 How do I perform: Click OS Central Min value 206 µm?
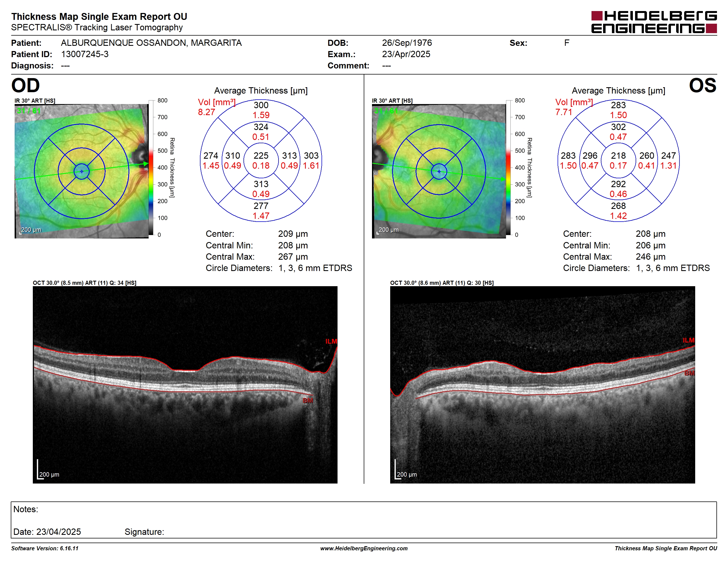point(650,245)
